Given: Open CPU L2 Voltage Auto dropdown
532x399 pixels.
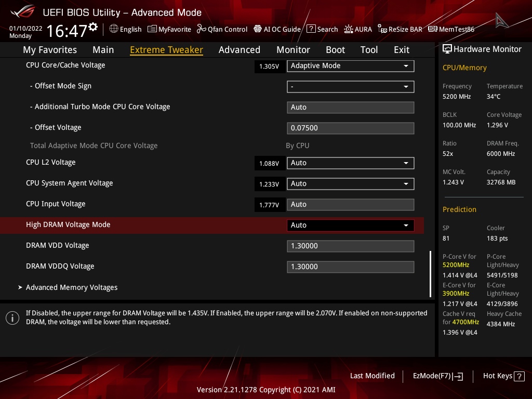Looking at the screenshot, I should [351, 163].
